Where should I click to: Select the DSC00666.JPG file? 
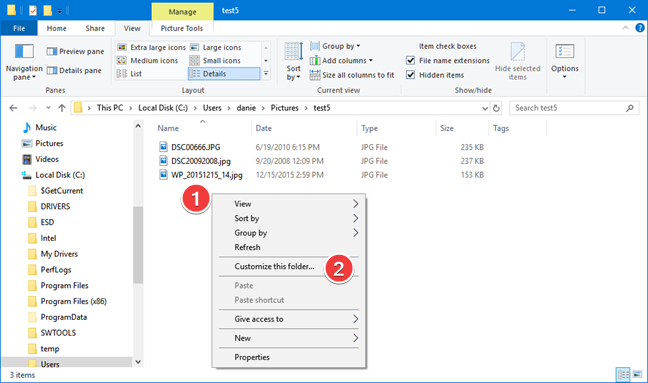[195, 147]
